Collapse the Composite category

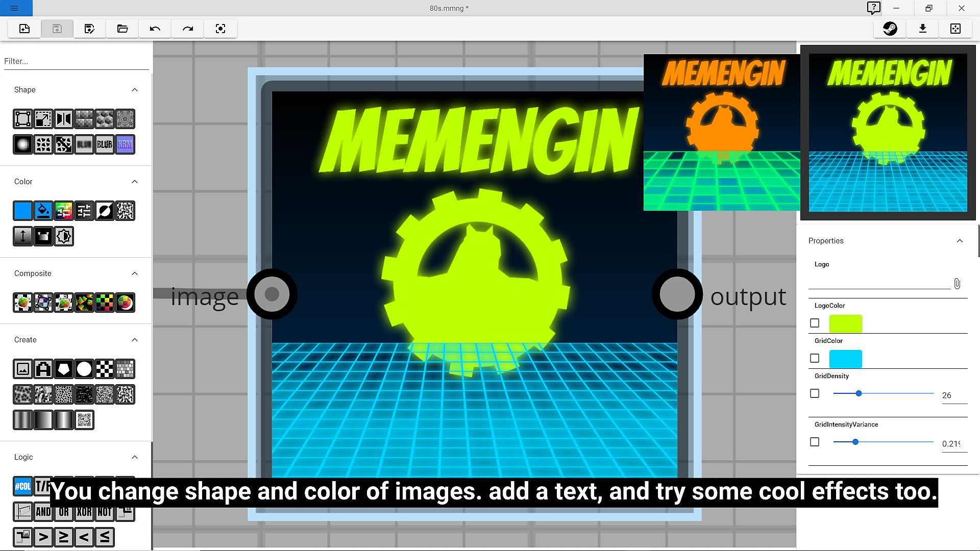[x=135, y=273]
